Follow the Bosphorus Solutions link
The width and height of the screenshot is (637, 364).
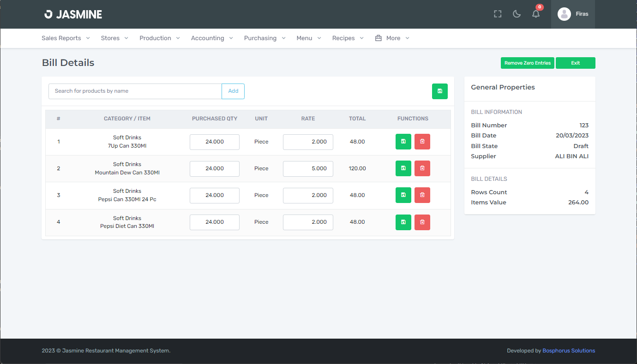[x=568, y=351]
